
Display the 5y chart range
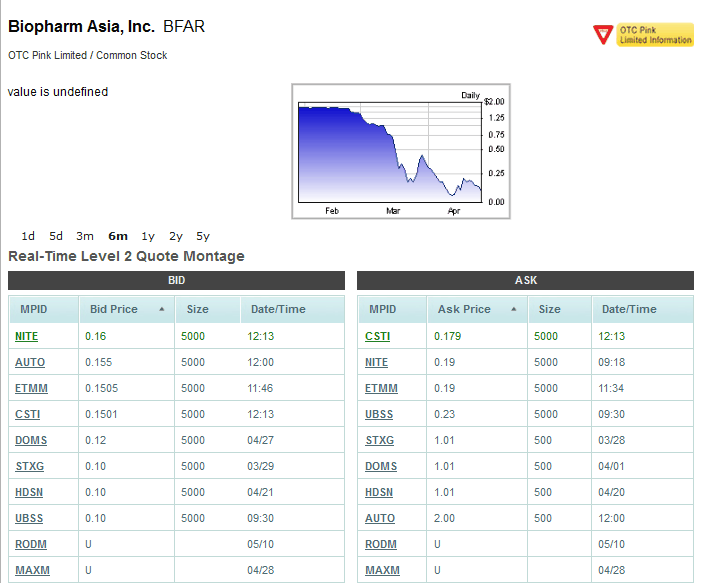pos(203,236)
